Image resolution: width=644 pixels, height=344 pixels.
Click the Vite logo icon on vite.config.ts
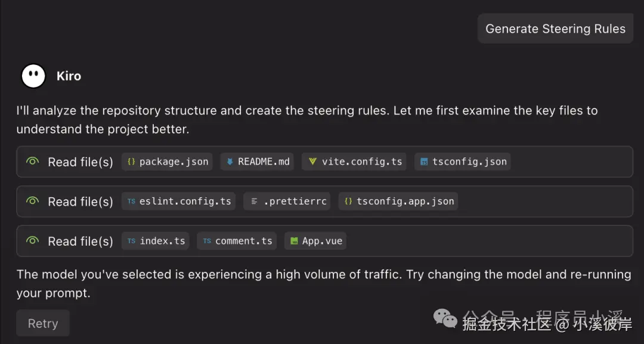pyautogui.click(x=312, y=162)
